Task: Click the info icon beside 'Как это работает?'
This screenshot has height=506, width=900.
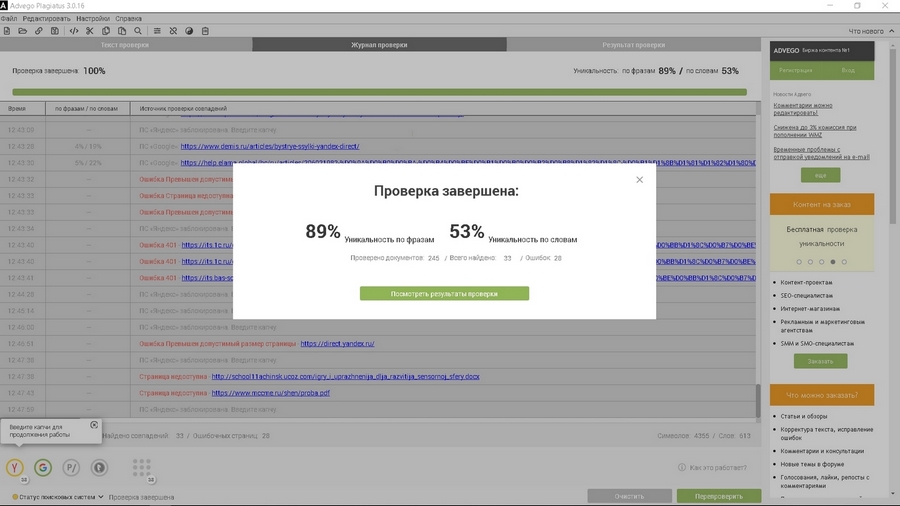Action: (681, 468)
